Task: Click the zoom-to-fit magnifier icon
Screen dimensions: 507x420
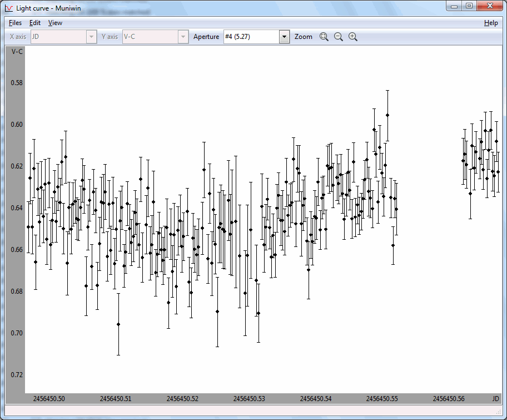Action: [x=324, y=37]
